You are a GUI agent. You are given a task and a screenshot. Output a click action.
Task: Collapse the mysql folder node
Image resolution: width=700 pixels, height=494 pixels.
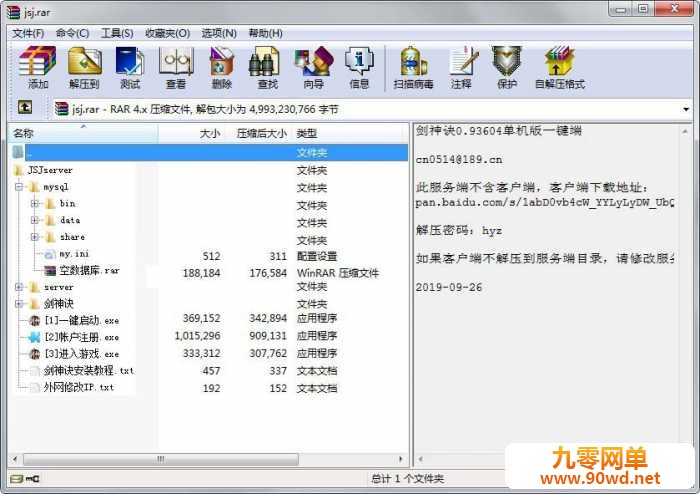pyautogui.click(x=19, y=187)
